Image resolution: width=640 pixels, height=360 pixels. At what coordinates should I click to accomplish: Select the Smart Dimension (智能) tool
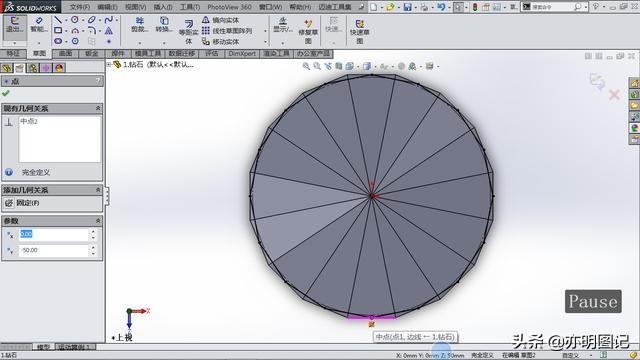pyautogui.click(x=39, y=24)
